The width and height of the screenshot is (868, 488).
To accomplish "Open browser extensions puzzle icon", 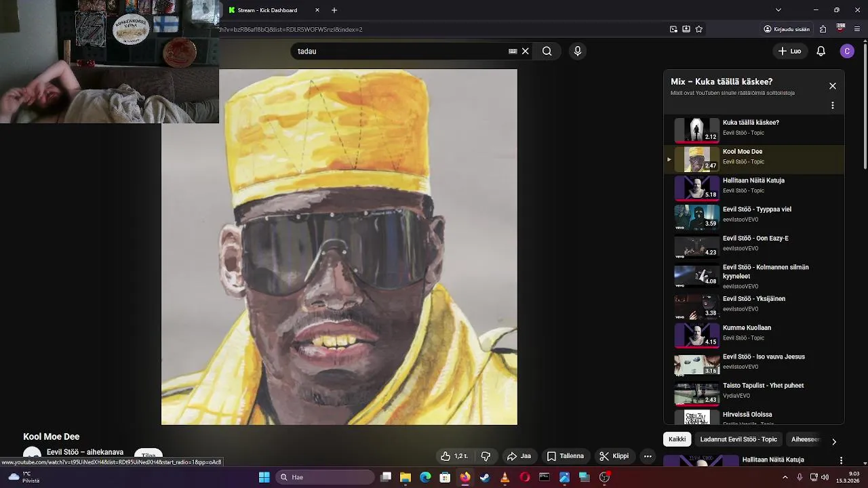I will 823,29.
